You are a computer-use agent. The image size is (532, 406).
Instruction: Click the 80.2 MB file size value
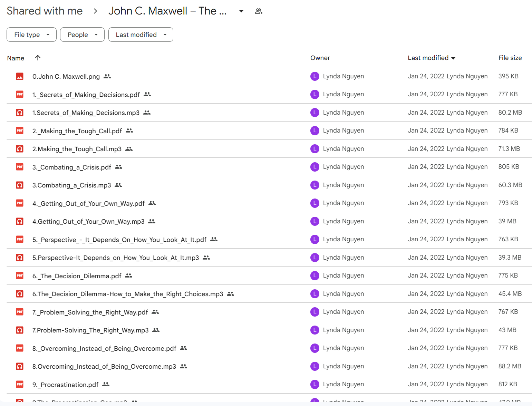pyautogui.click(x=510, y=113)
